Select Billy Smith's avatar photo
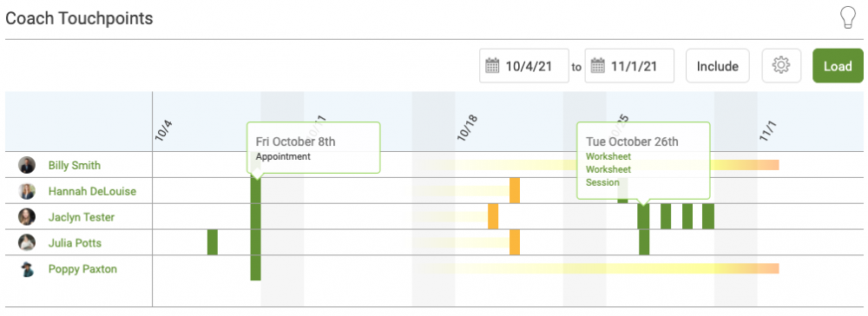 point(27,165)
